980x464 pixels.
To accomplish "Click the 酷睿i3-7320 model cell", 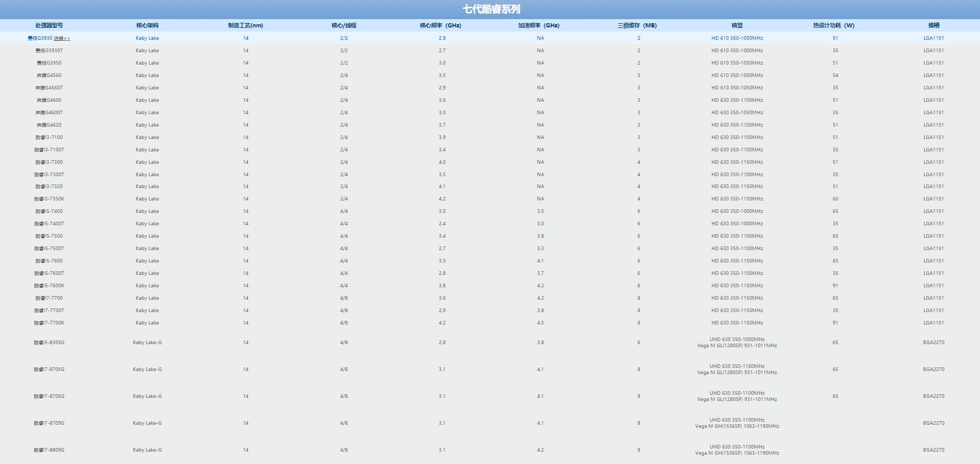I will point(49,187).
